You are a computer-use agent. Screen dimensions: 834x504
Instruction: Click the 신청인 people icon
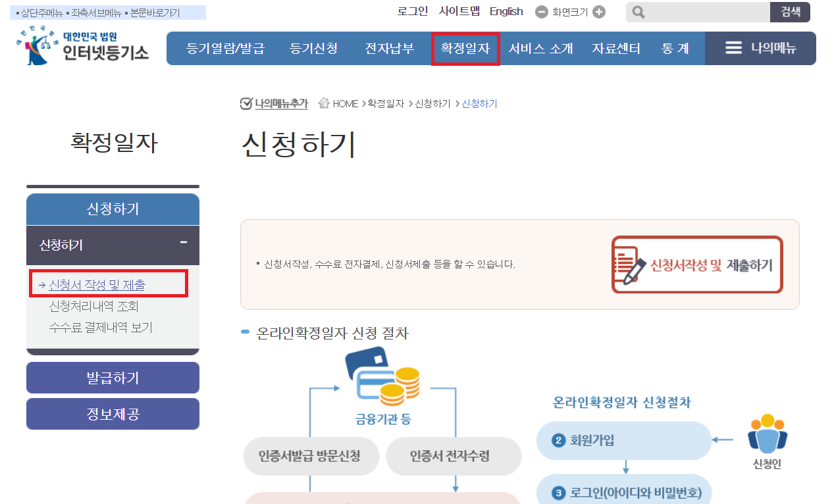pyautogui.click(x=768, y=433)
